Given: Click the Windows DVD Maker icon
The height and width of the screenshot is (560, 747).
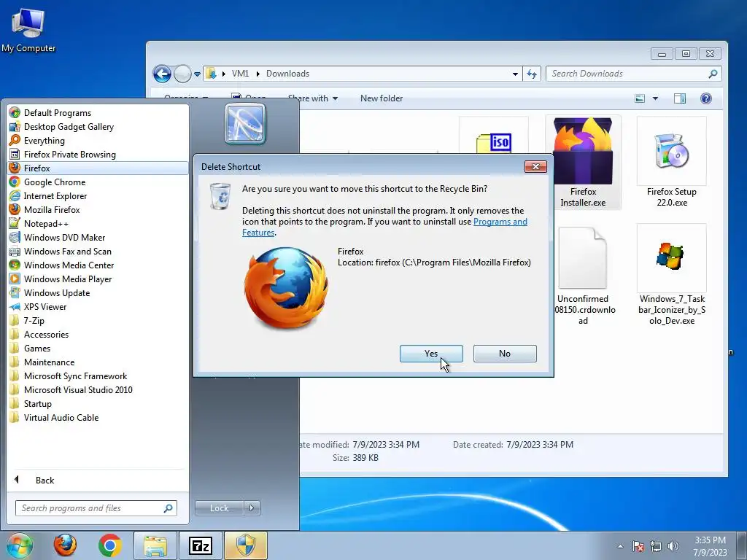Looking at the screenshot, I should pyautogui.click(x=15, y=237).
